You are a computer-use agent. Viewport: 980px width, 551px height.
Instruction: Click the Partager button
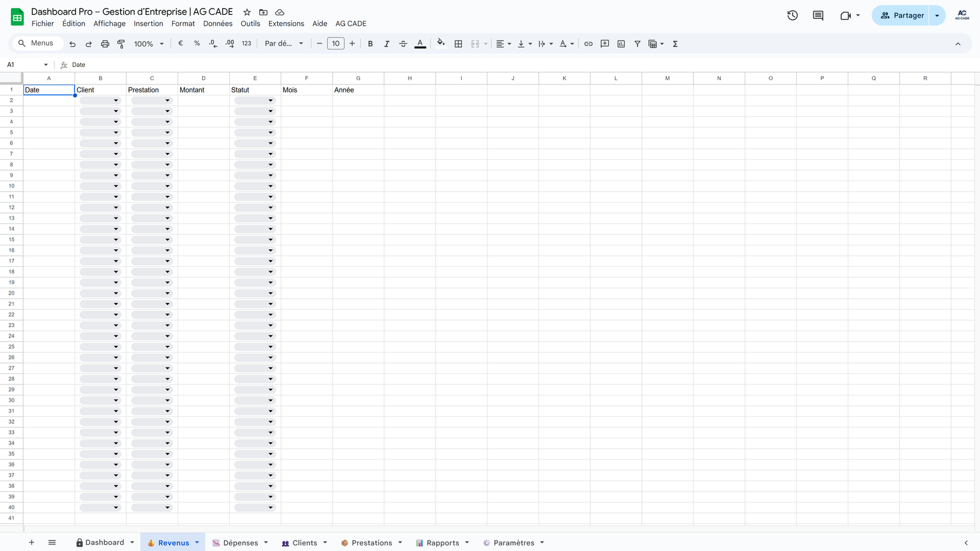902,15
